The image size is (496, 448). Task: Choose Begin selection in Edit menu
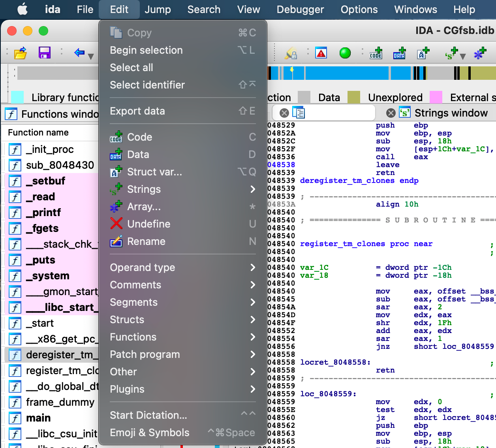pos(183,50)
